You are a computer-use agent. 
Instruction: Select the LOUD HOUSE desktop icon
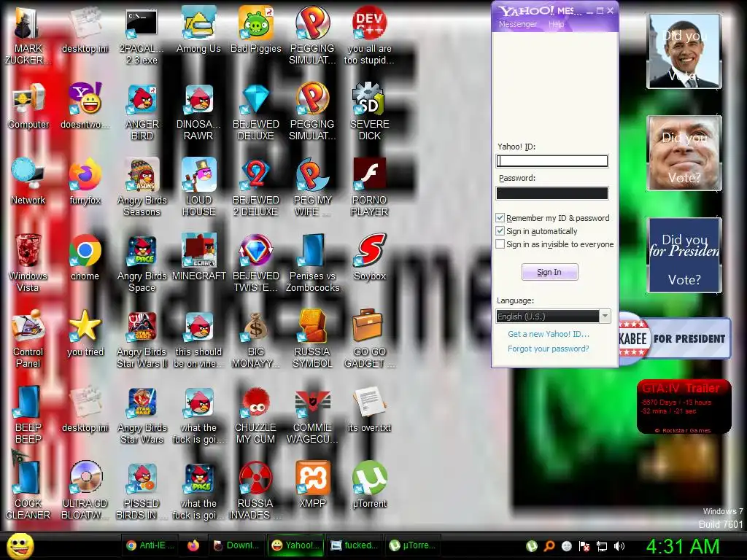coord(198,187)
